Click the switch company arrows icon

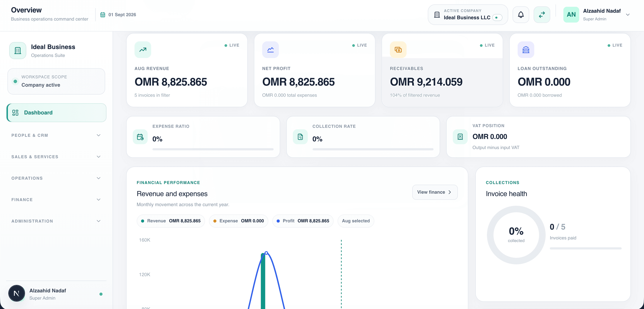click(542, 15)
